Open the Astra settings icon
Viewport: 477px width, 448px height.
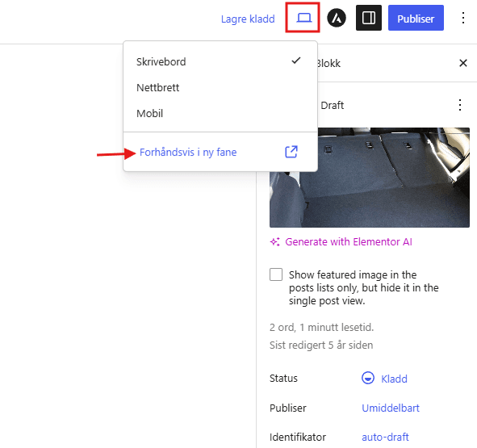click(336, 18)
